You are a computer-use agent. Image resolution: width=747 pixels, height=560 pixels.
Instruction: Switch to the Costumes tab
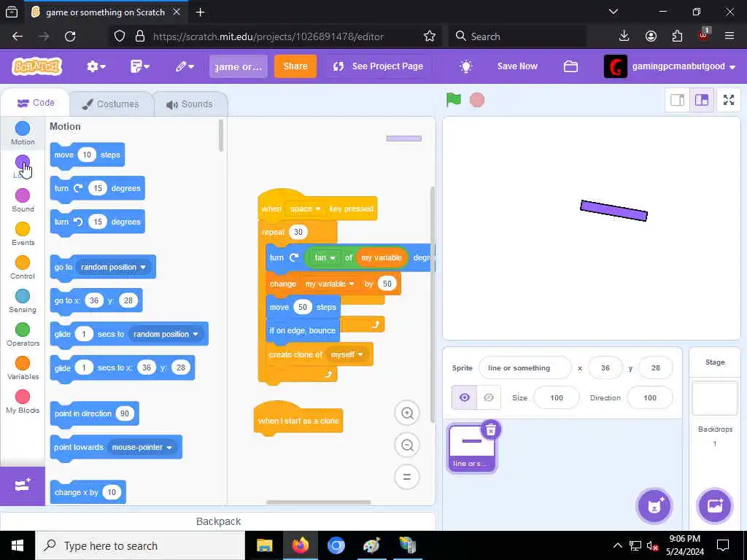(111, 104)
